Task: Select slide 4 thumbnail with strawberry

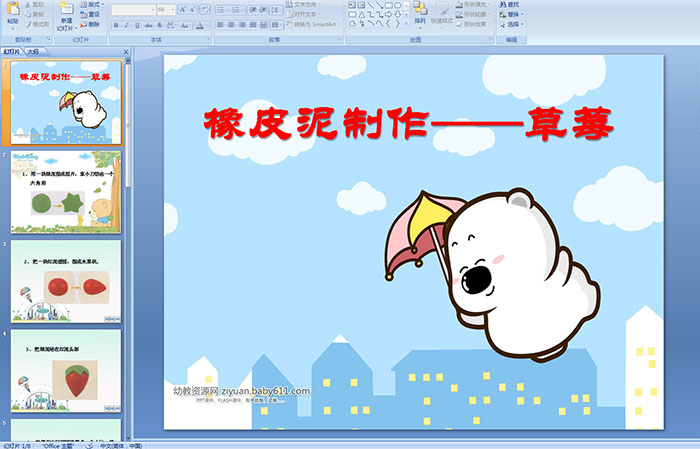Action: tap(66, 370)
